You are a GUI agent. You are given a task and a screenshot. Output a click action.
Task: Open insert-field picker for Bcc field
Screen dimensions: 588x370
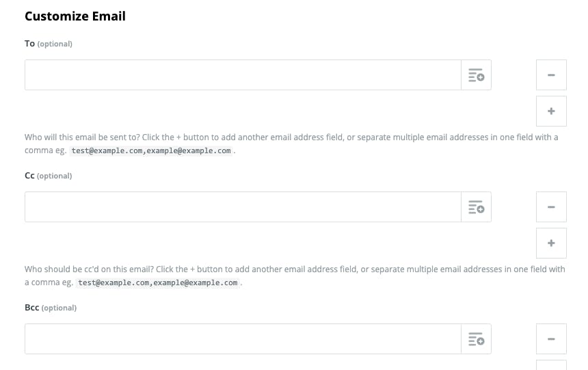point(476,339)
